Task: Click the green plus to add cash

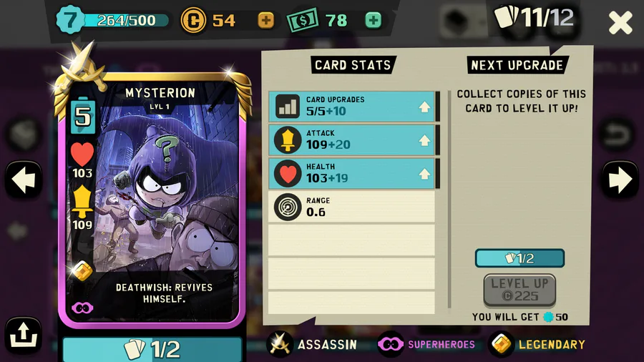Action: (x=373, y=20)
